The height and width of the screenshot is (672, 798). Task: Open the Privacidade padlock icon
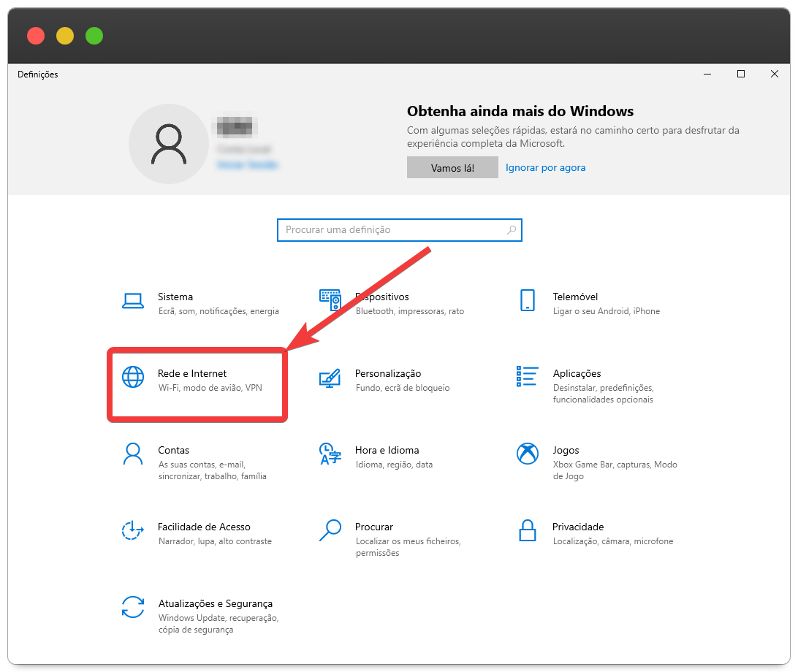tap(527, 530)
